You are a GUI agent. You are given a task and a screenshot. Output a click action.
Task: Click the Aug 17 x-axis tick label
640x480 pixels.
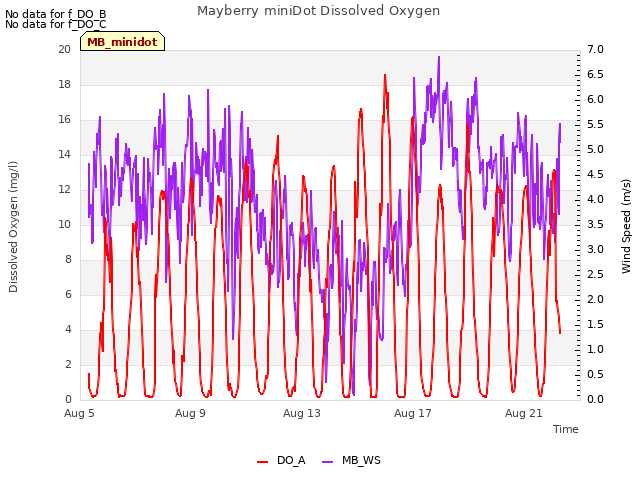(x=413, y=413)
